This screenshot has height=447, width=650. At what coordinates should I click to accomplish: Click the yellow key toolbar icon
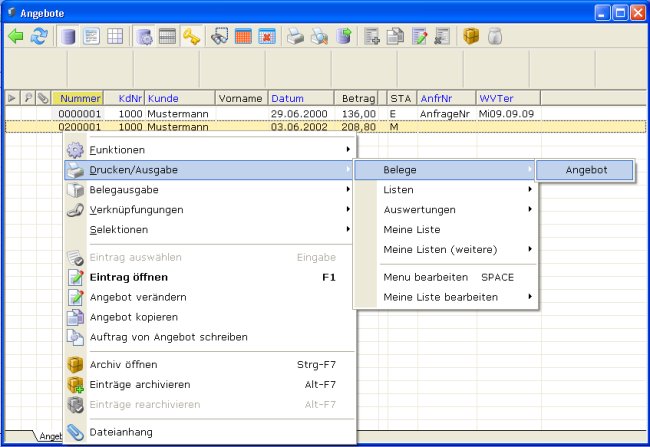click(x=190, y=36)
